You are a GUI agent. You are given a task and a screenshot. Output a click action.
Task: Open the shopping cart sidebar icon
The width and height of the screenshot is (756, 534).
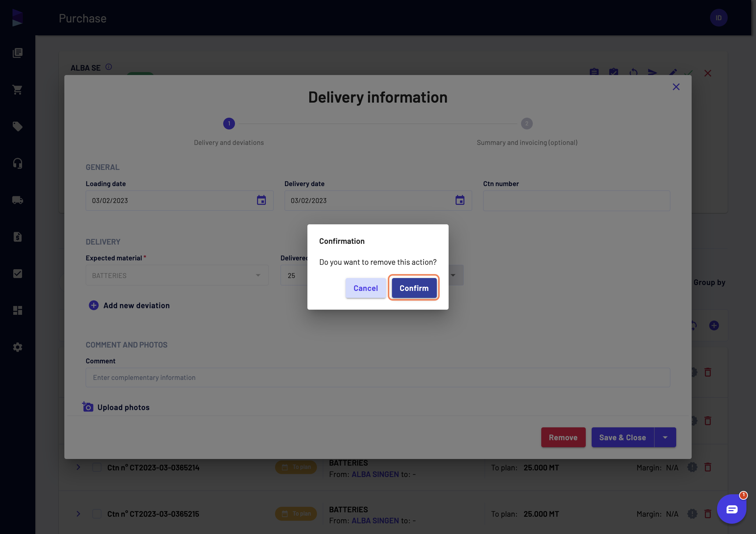[17, 90]
